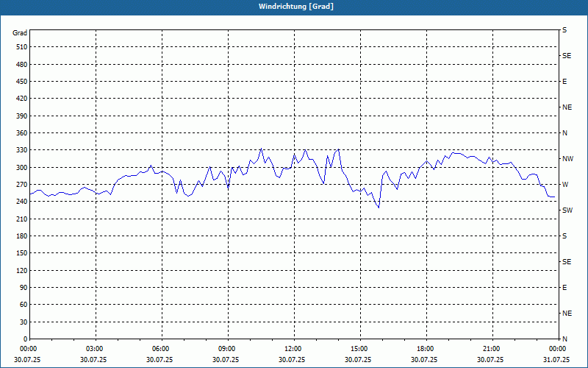Select the W compass label
Screen dimensions: 588x368
(565, 185)
